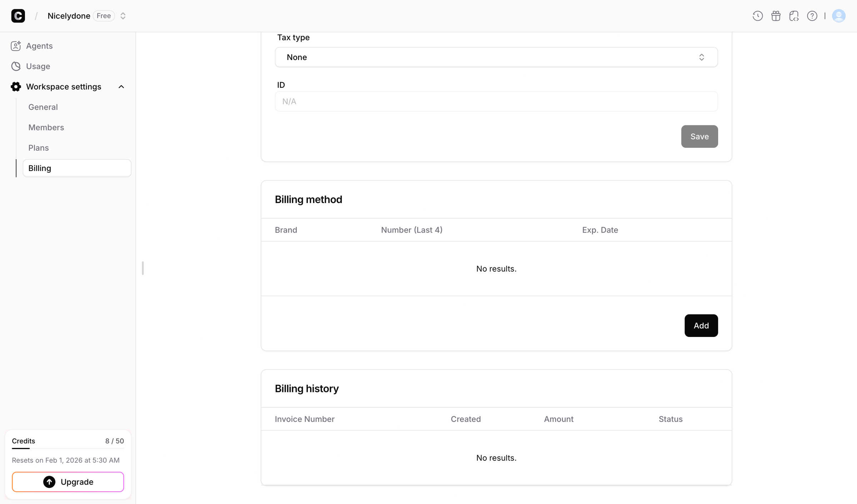Open the help question mark icon

812,16
